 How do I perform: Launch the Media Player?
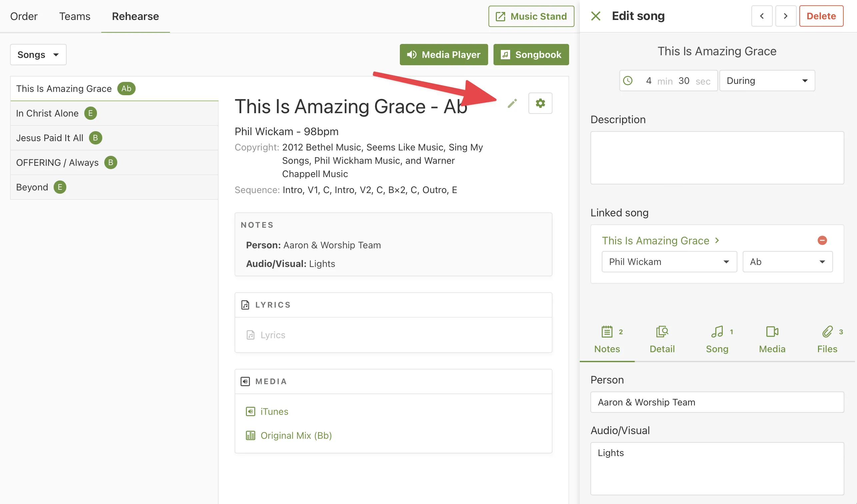point(443,55)
